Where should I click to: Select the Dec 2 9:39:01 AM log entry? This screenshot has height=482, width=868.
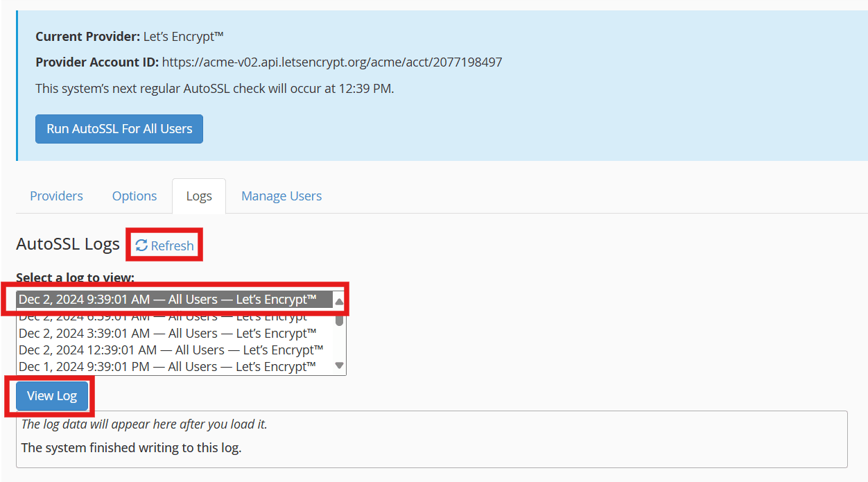167,300
